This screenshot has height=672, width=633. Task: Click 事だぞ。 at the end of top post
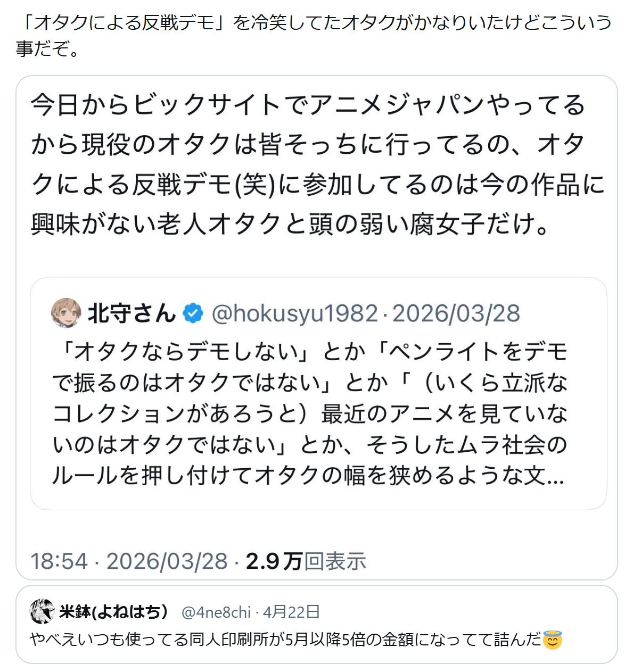(x=48, y=48)
